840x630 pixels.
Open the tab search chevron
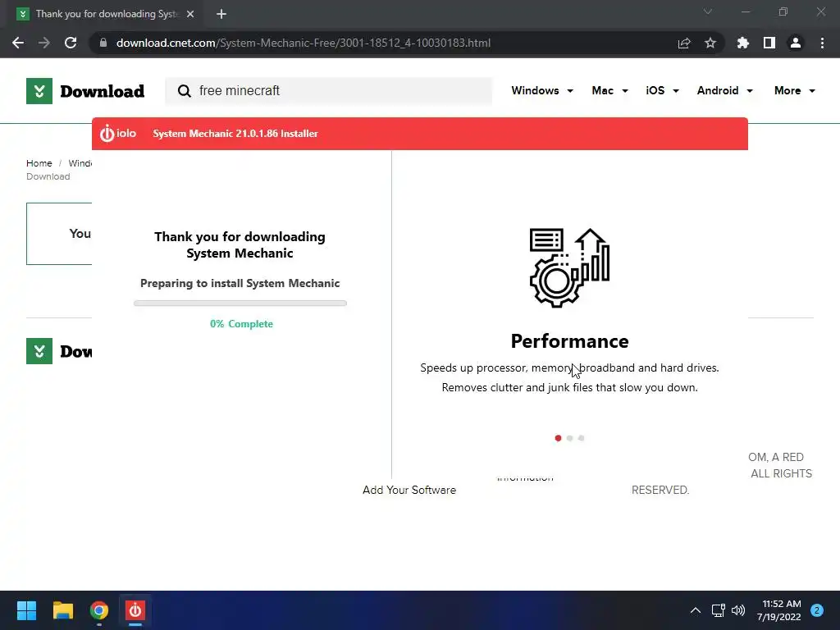708,11
